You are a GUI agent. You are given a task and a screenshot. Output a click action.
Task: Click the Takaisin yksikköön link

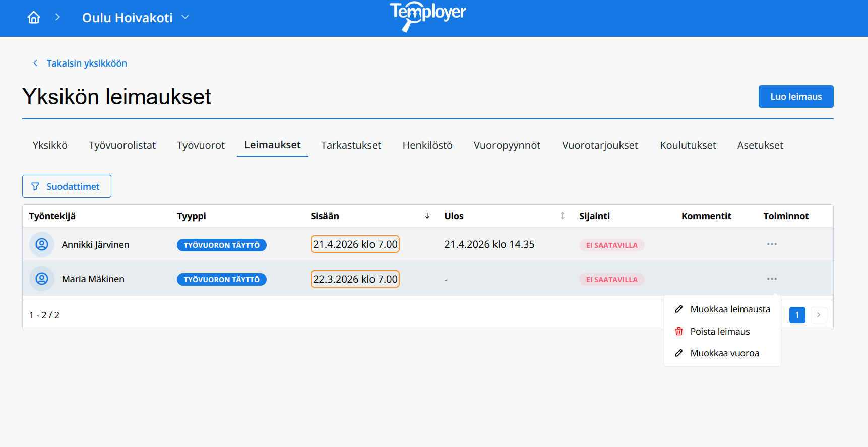click(87, 63)
